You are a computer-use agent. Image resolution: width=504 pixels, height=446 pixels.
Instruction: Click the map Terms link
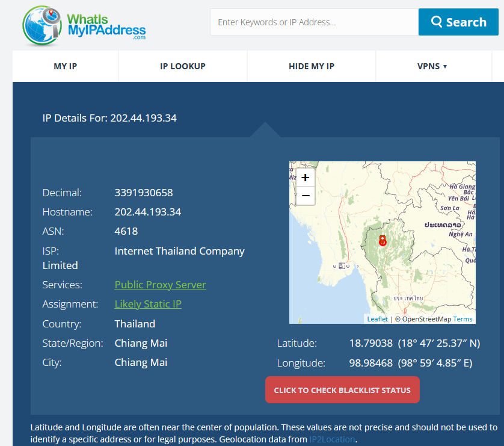tap(463, 319)
